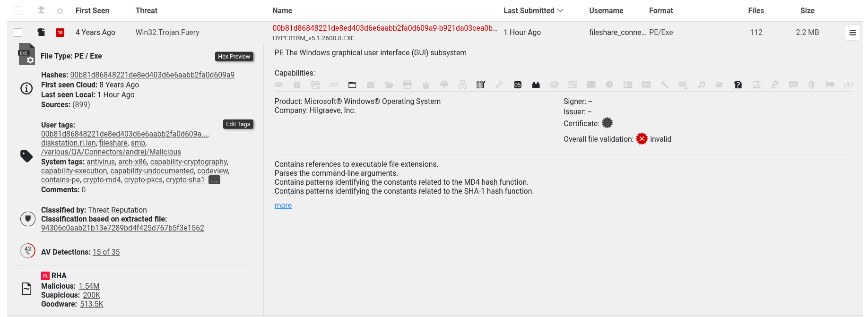Click the circle status header icon
Viewport: 868px width, 317px height.
click(60, 11)
